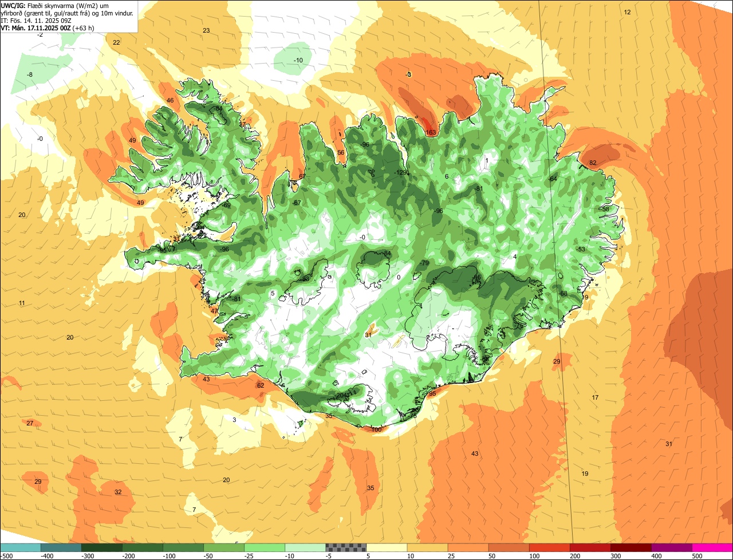
Task: Click the checkered legend swatch between -5 and 5
Action: [346, 547]
